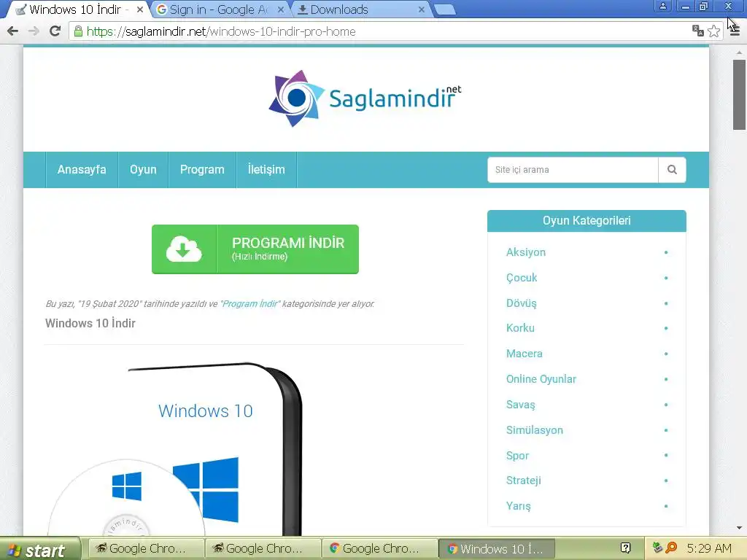Viewport: 747px width, 560px height.
Task: Click the cloud download icon on green button
Action: point(184,249)
